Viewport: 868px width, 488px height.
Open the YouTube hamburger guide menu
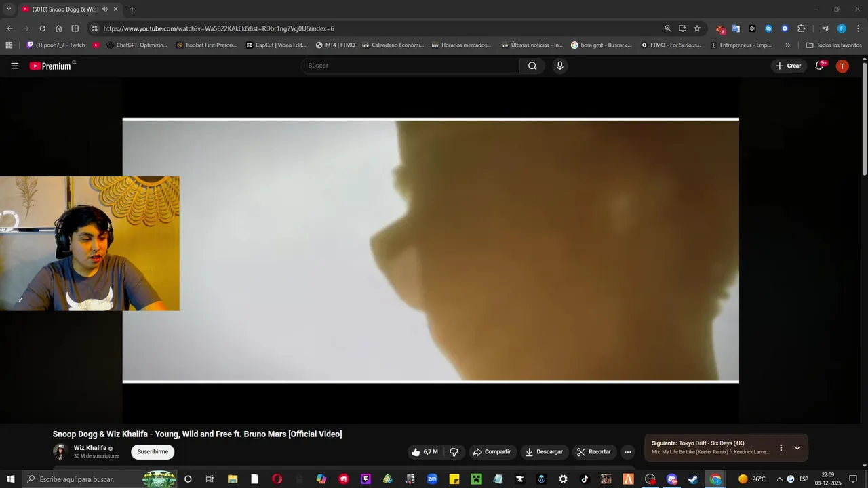pos(14,66)
